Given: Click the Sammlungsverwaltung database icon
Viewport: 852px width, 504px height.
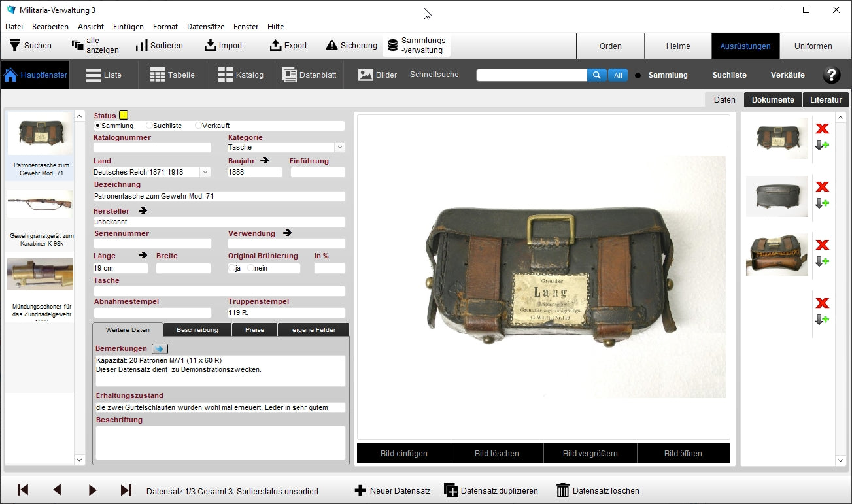Looking at the screenshot, I should point(392,46).
